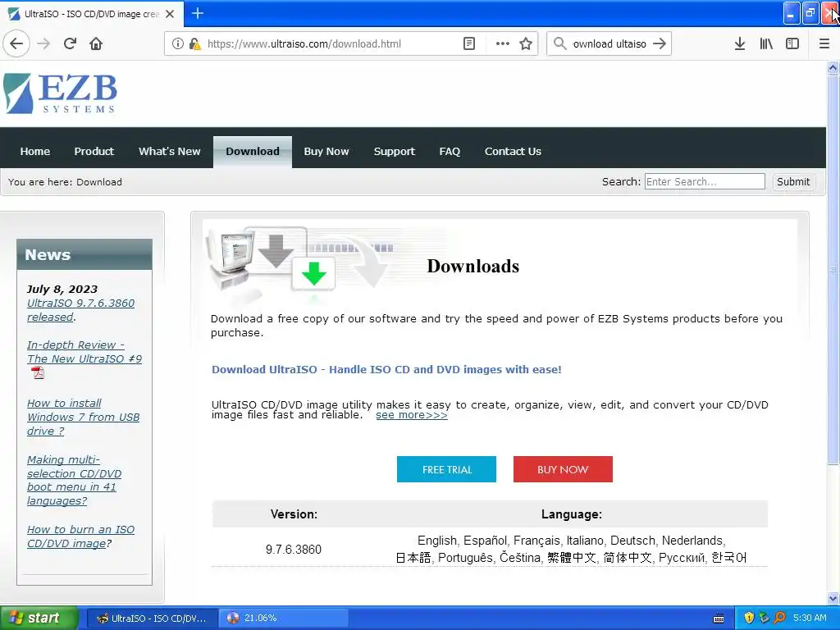The image size is (840, 630).
Task: Click the site Search input field
Action: 705,181
